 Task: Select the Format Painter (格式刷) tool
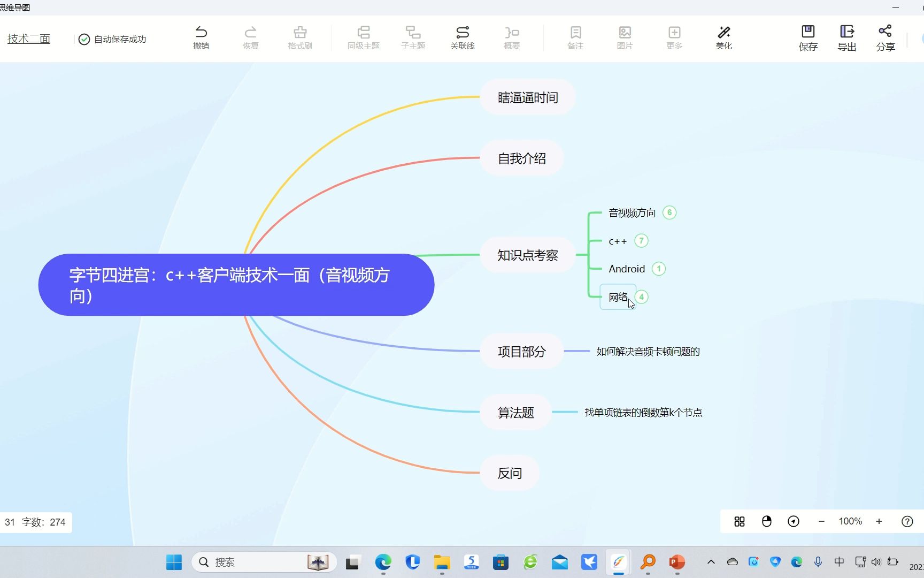pyautogui.click(x=300, y=37)
